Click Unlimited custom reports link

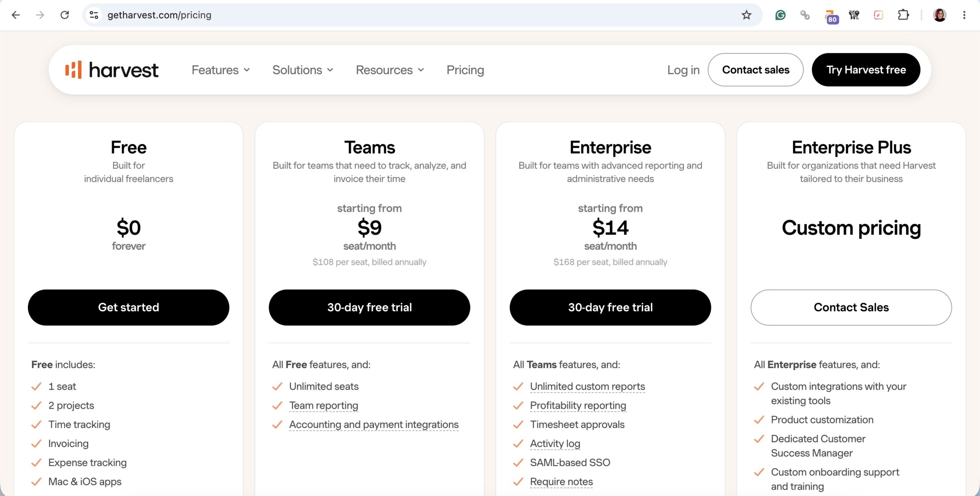[x=587, y=387]
